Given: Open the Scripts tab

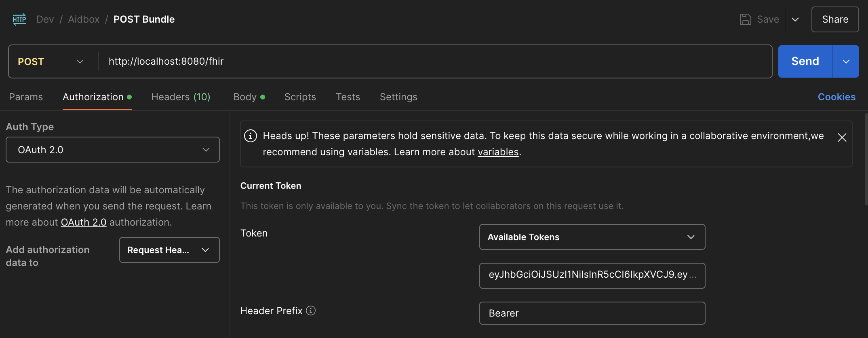Looking at the screenshot, I should point(300,97).
